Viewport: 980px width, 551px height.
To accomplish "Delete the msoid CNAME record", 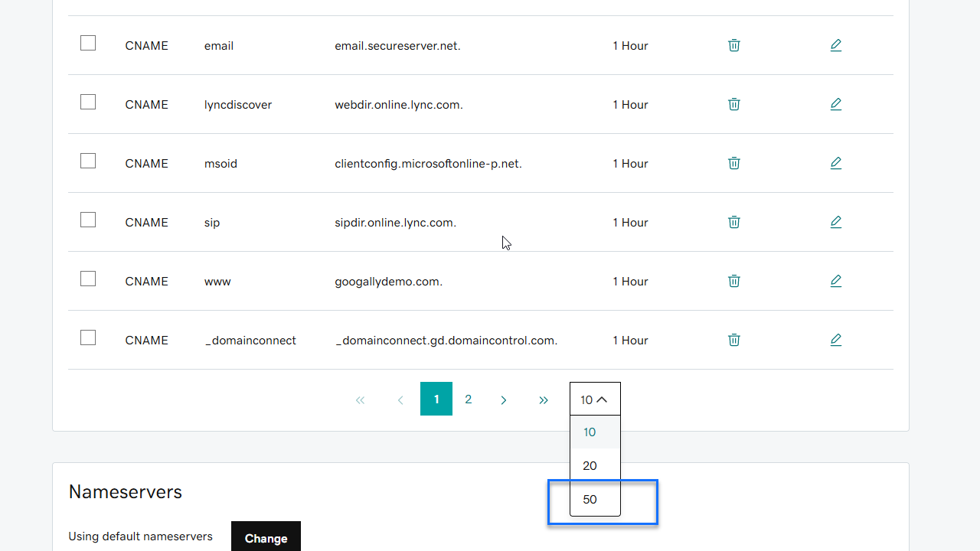I will [733, 163].
